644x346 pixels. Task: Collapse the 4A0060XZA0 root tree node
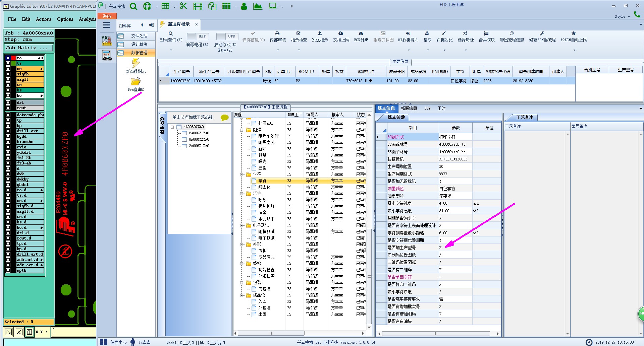pos(172,127)
